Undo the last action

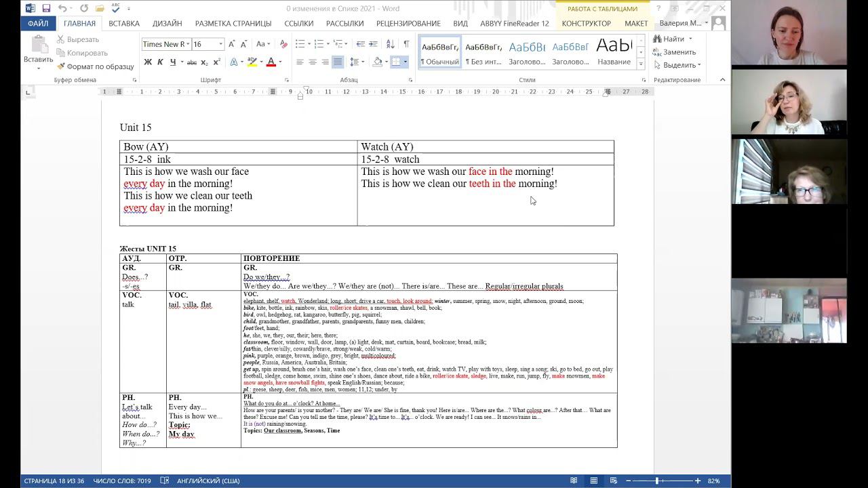(x=62, y=9)
